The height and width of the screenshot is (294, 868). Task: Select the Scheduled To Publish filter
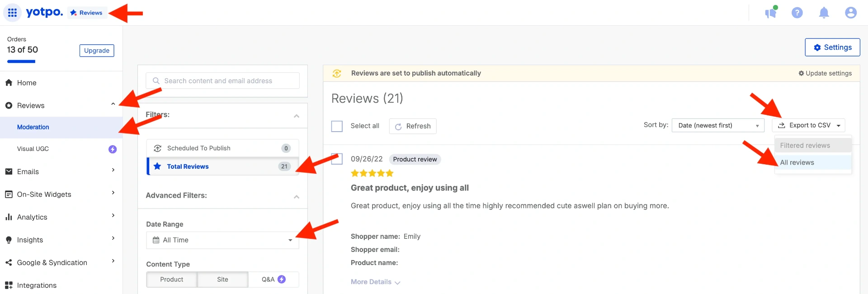pos(223,148)
